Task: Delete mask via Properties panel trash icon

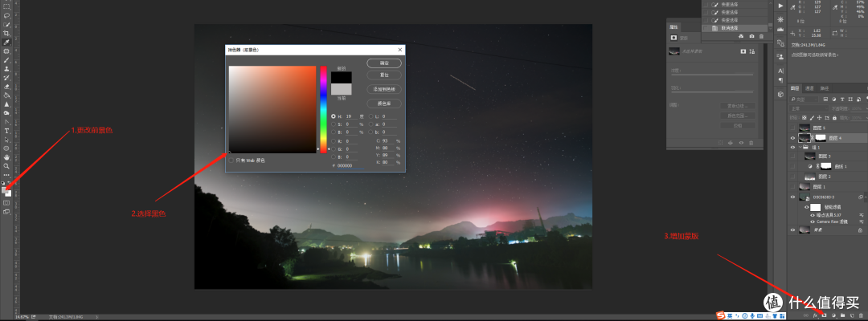Action: point(751,143)
